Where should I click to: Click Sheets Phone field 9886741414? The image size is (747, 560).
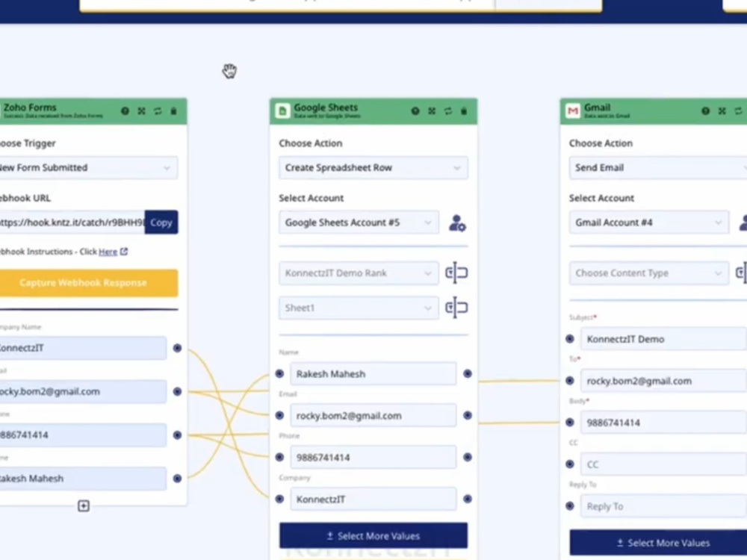pyautogui.click(x=373, y=457)
